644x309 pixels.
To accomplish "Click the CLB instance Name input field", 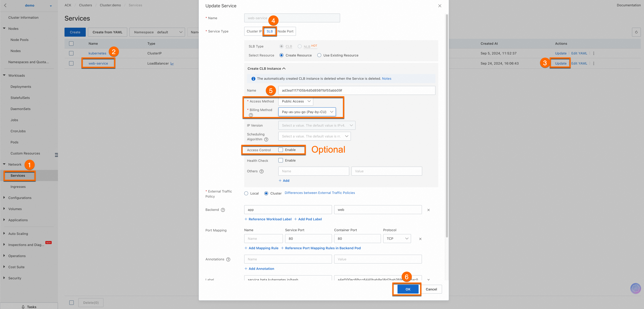I will click(357, 90).
